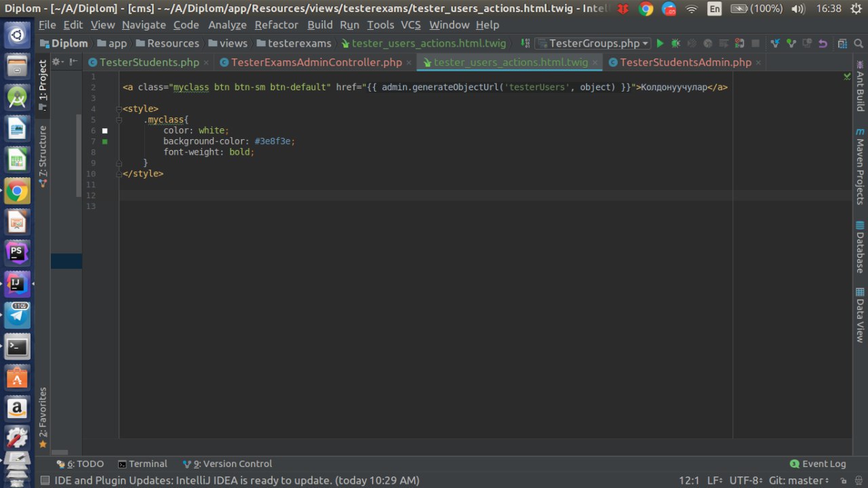
Task: Click the Resources breadcrumb folder
Action: pos(167,43)
